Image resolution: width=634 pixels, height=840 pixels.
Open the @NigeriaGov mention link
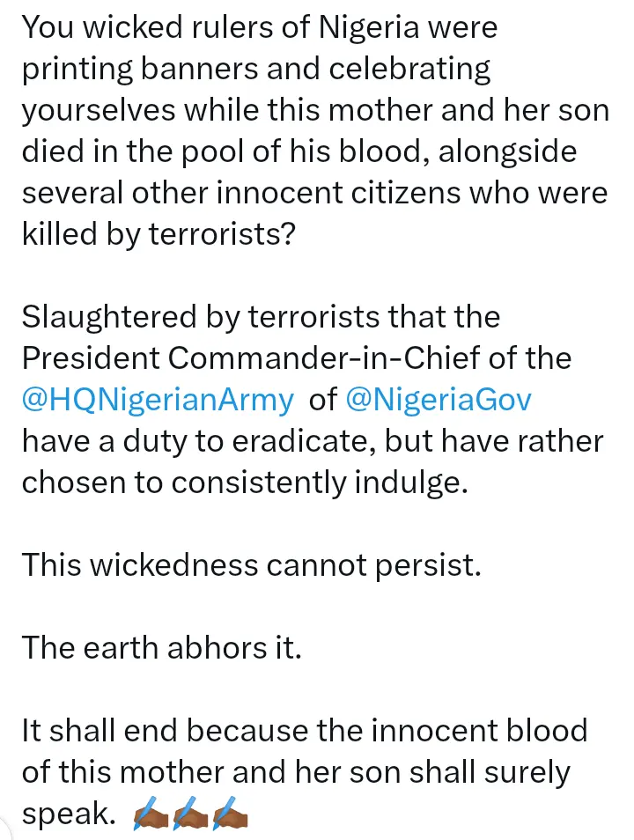tap(439, 399)
